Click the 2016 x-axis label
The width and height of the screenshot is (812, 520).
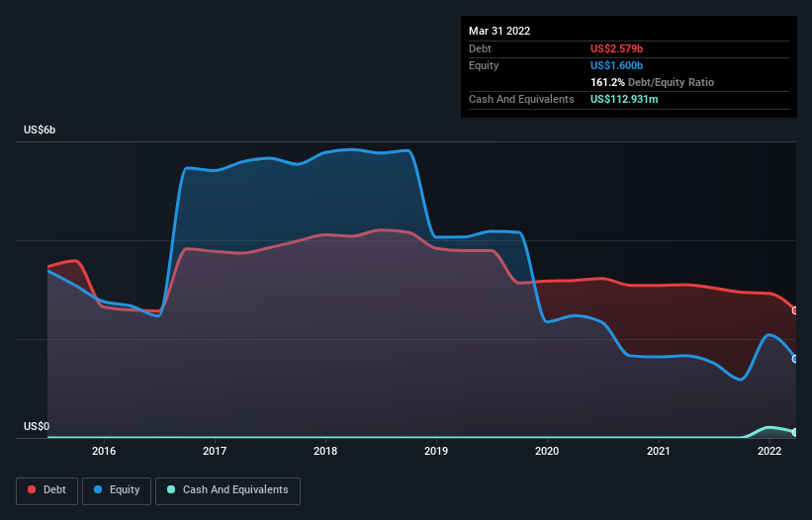pos(104,451)
